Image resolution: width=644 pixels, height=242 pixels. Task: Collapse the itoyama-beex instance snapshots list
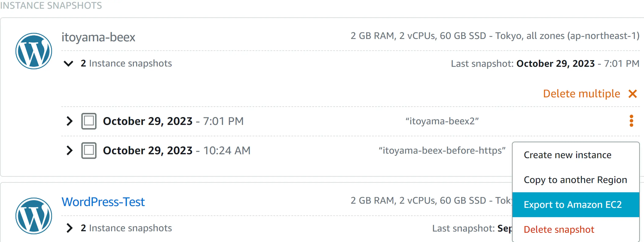68,64
